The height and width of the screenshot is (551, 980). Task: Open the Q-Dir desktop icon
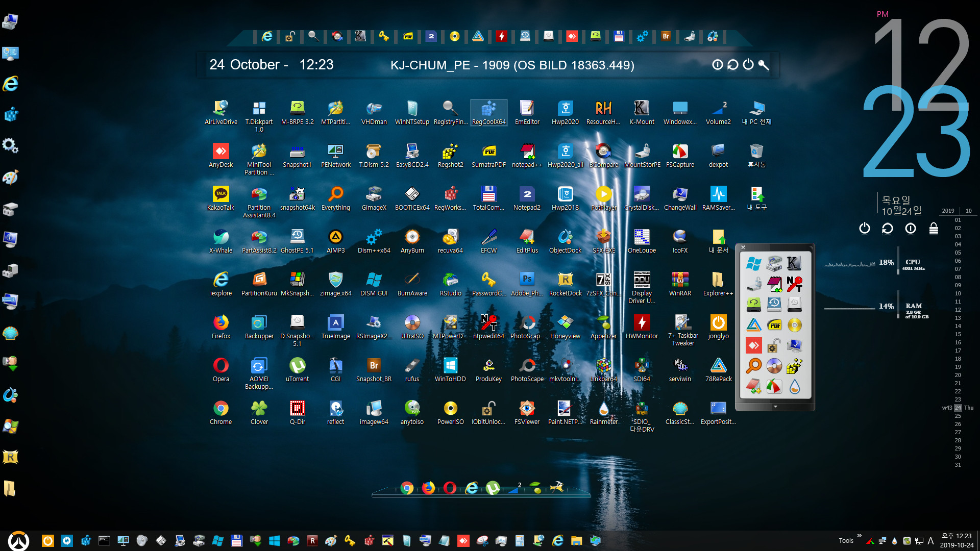[x=297, y=412]
